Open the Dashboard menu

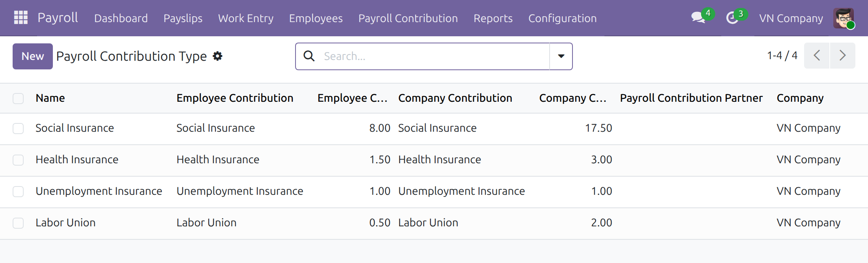coord(121,18)
